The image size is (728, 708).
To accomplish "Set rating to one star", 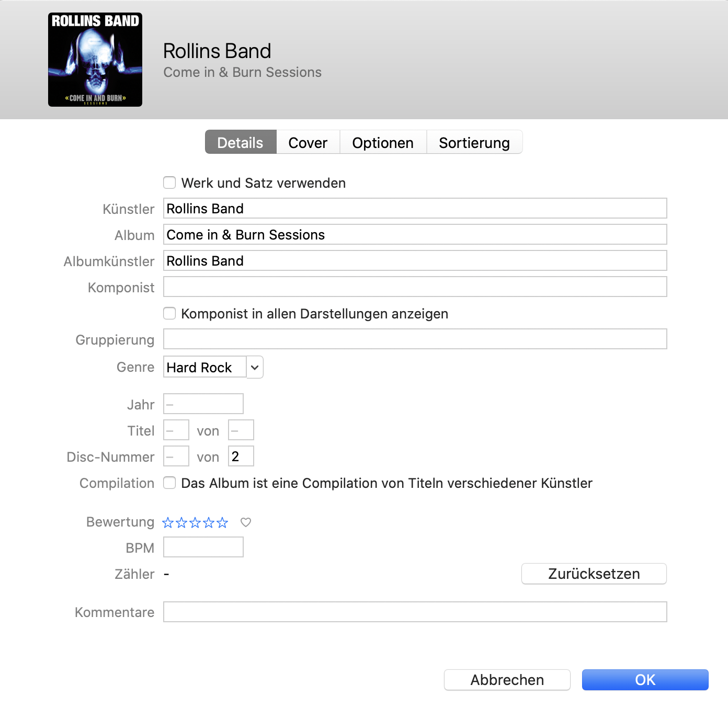I will pos(168,522).
